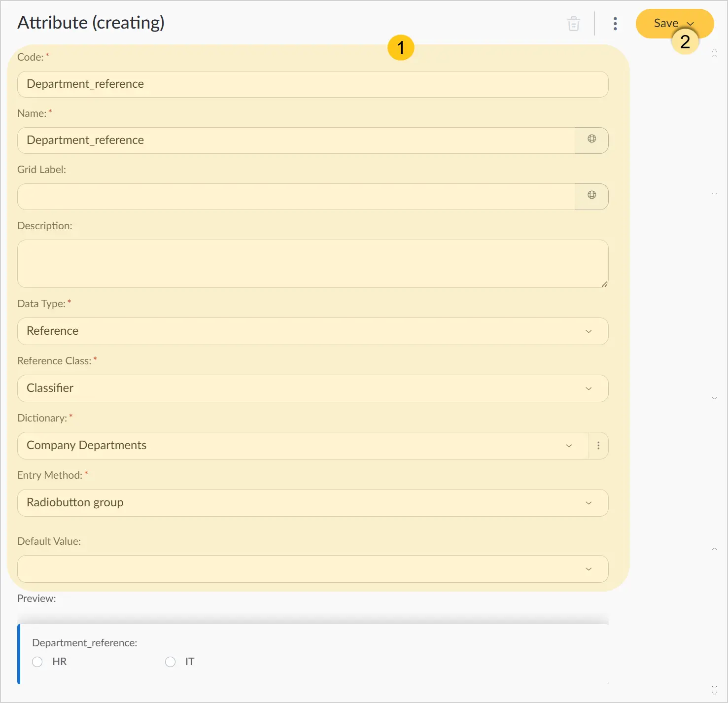
Task: Open translations globe for Grid Label
Action: point(591,197)
